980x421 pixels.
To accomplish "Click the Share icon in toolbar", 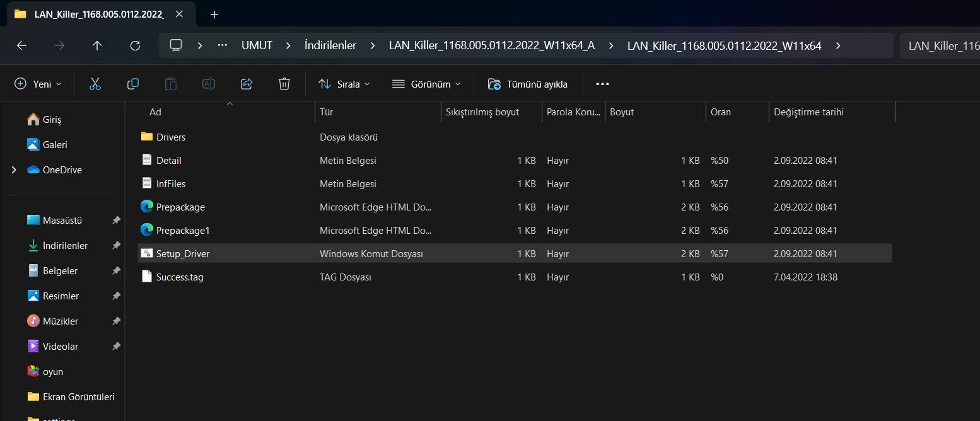I will pos(247,84).
